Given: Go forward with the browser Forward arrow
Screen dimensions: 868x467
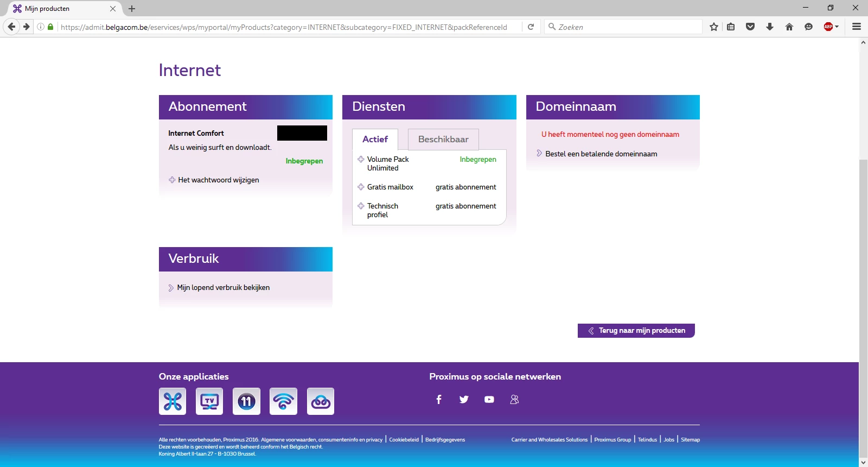Looking at the screenshot, I should pos(26,27).
